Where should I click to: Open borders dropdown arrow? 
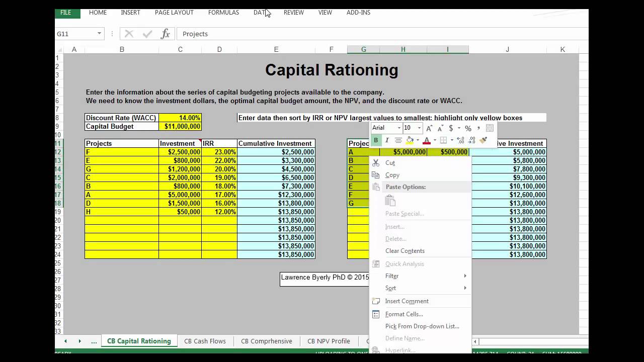tap(451, 140)
